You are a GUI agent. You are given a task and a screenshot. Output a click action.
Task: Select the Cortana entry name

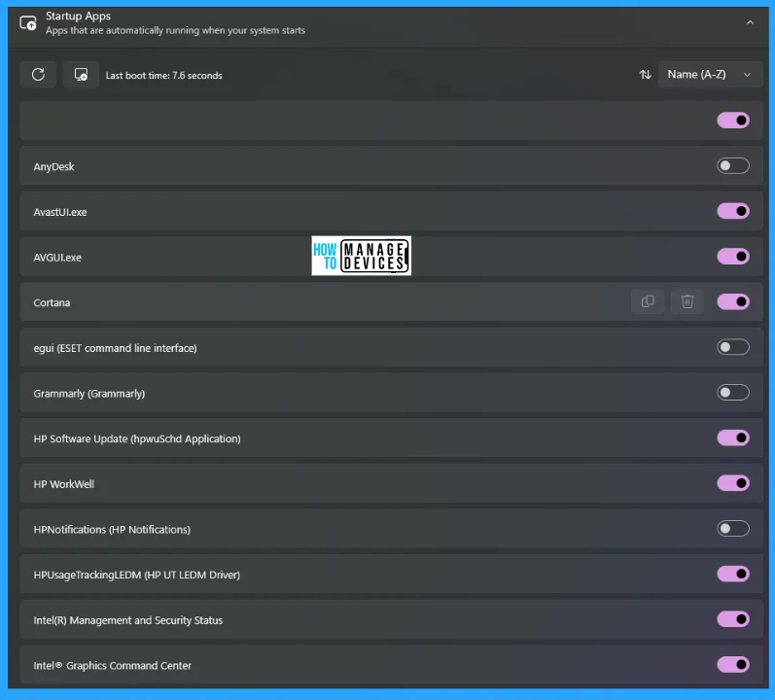[52, 302]
